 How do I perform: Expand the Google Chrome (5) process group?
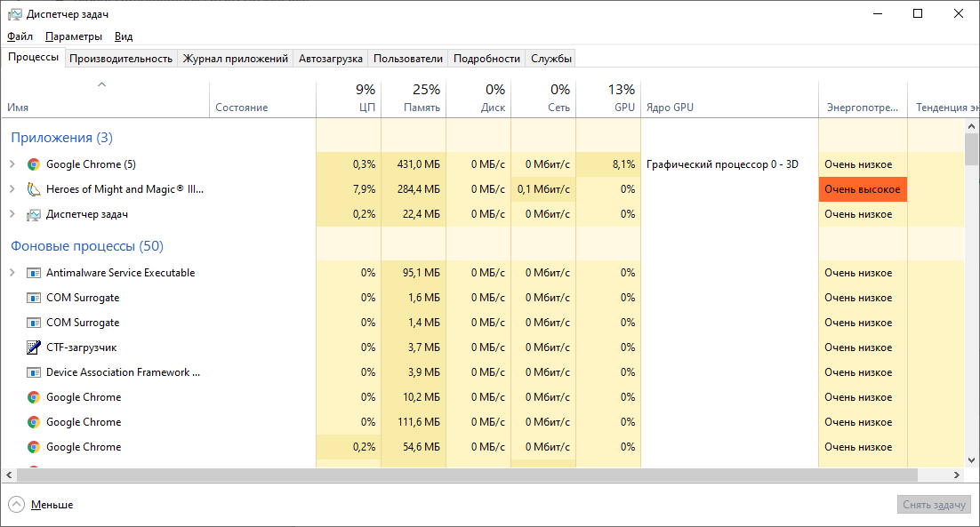[12, 164]
